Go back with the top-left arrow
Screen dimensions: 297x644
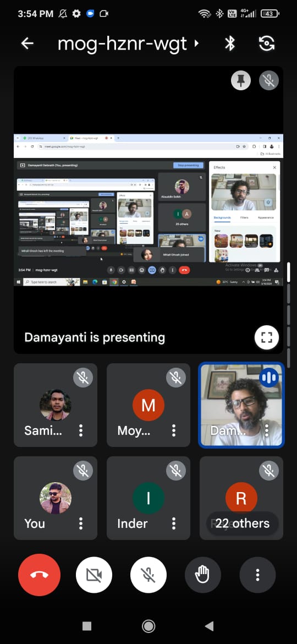click(x=27, y=43)
